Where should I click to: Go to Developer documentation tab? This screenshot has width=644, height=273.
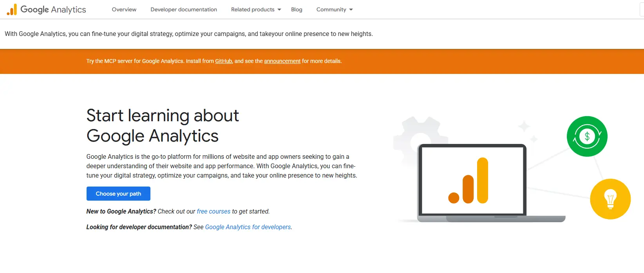tap(184, 10)
